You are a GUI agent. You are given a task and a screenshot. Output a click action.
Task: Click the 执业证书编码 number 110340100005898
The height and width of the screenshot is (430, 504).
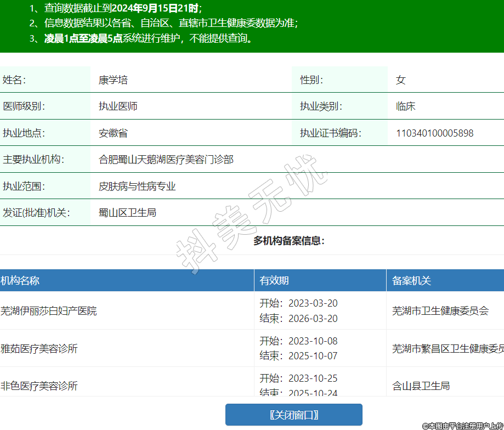pos(434,133)
